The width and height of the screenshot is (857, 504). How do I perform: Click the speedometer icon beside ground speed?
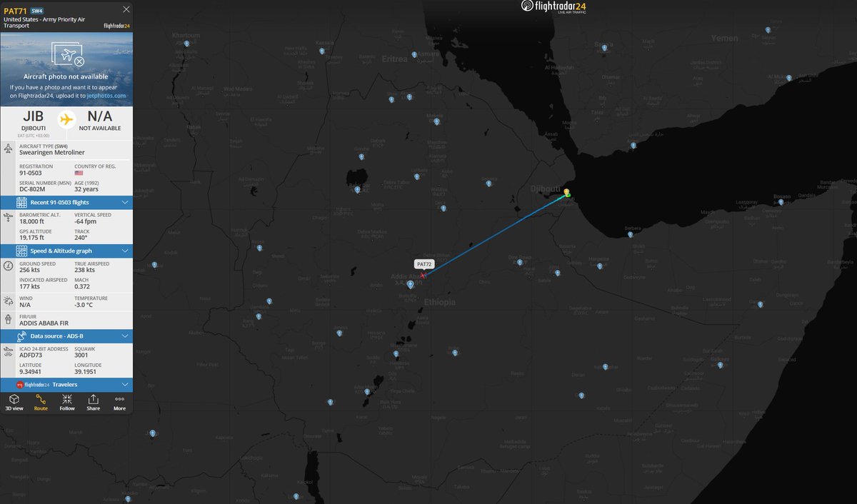tap(8, 266)
